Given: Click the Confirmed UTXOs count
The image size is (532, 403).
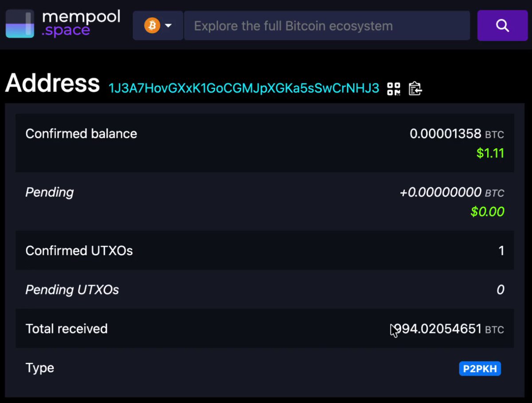Looking at the screenshot, I should 501,251.
